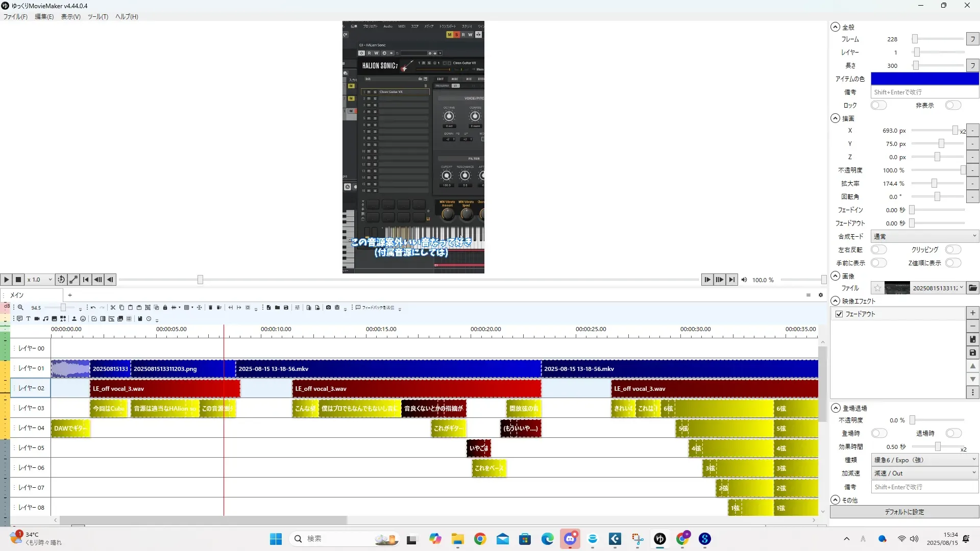The image size is (980, 551).
Task: Toggle the ロック switch
Action: (x=878, y=105)
